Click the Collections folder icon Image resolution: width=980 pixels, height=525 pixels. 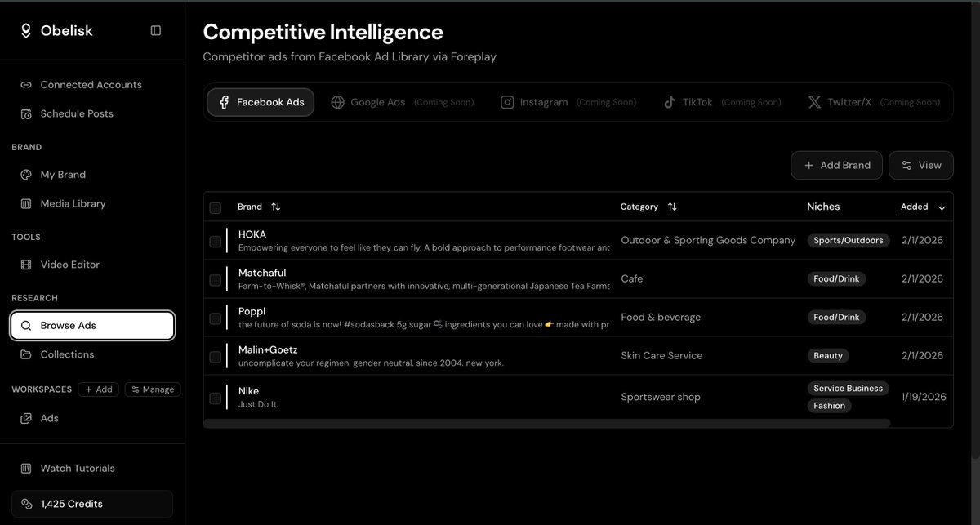pos(26,354)
